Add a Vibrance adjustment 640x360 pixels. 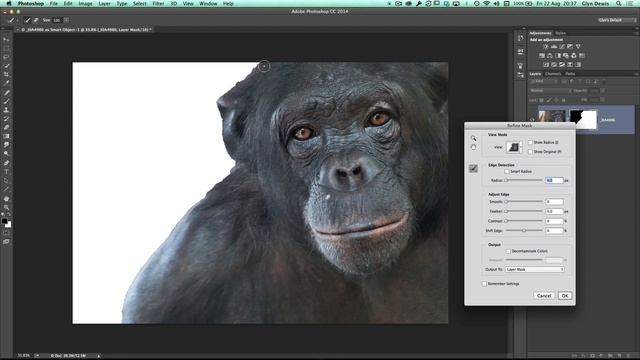tap(578, 47)
